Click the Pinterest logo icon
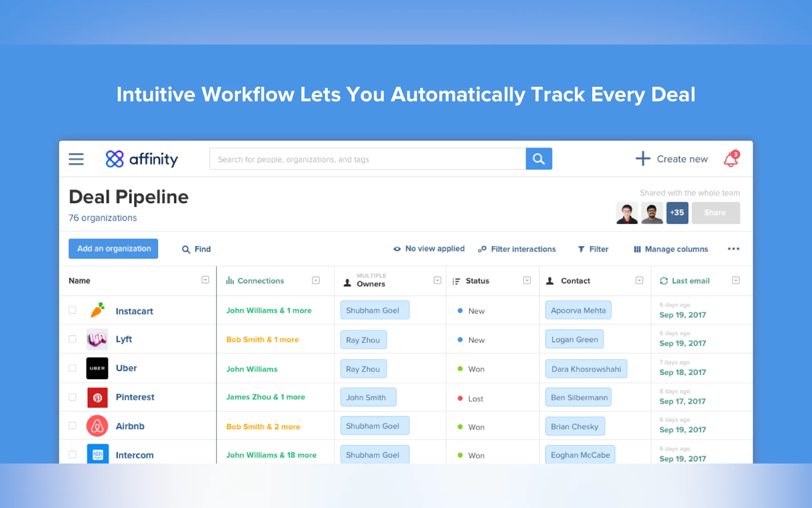The width and height of the screenshot is (812, 508). 98,397
